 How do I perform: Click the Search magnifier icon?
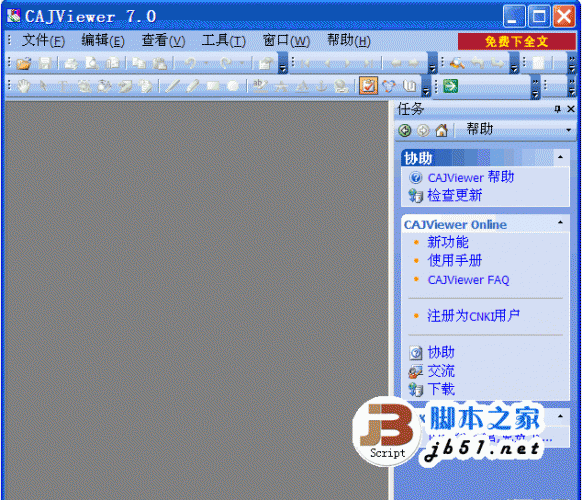[457, 63]
